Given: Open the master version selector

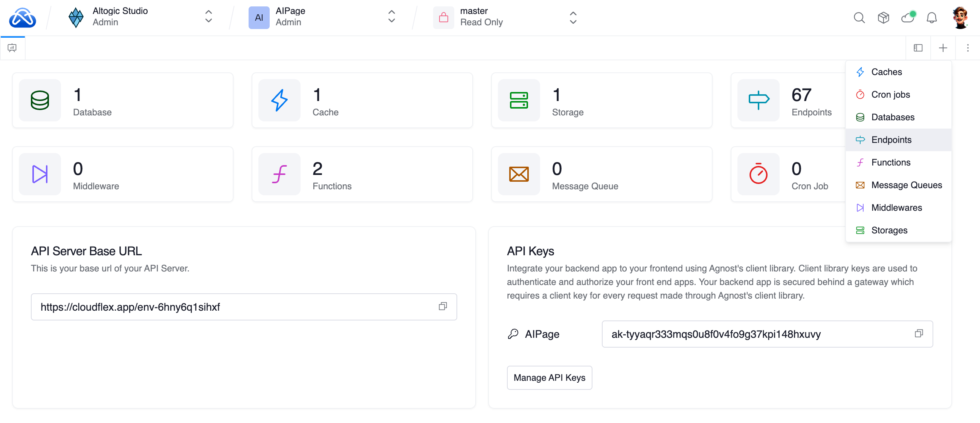Looking at the screenshot, I should pyautogui.click(x=573, y=17).
